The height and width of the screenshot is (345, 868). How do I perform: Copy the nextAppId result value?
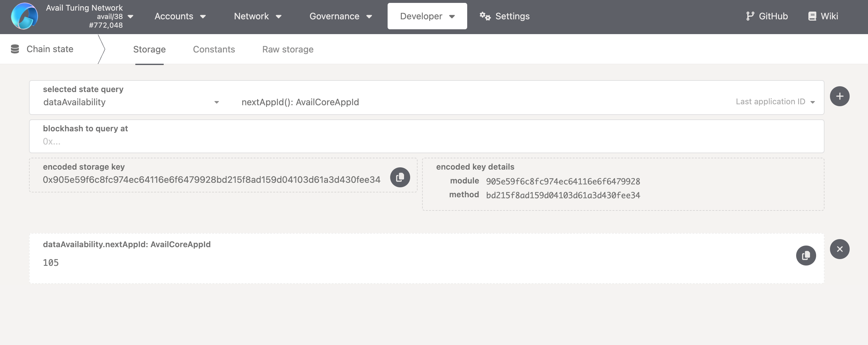[x=805, y=256]
